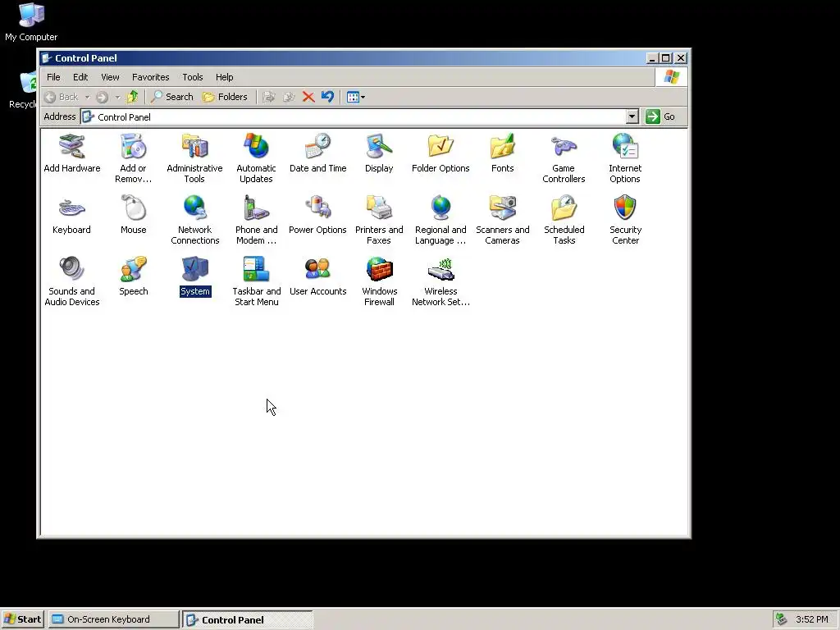
Task: Click the Control Panel title bar icon
Action: tap(47, 58)
